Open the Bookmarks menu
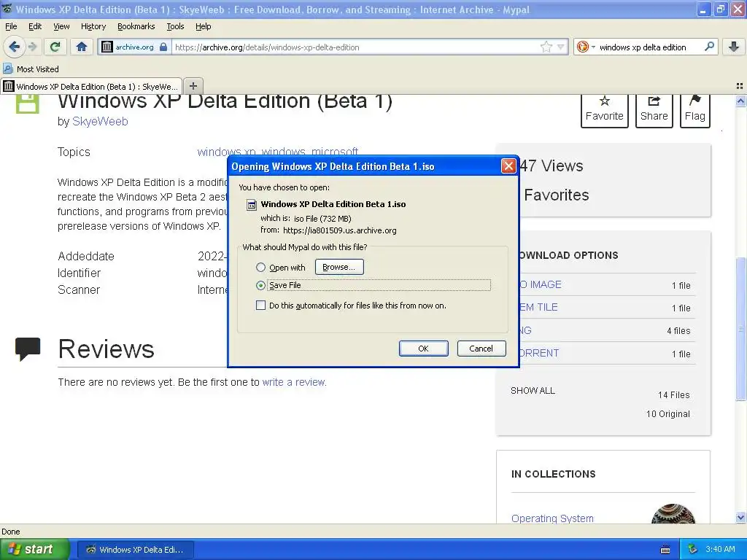The height and width of the screenshot is (560, 747). pyautogui.click(x=136, y=26)
